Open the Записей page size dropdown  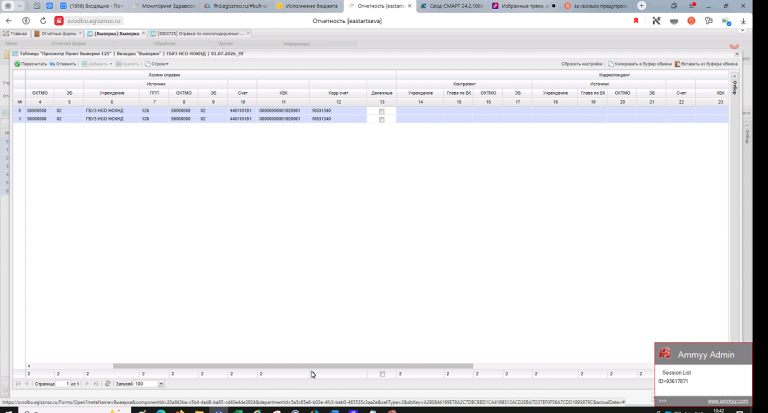coord(161,384)
